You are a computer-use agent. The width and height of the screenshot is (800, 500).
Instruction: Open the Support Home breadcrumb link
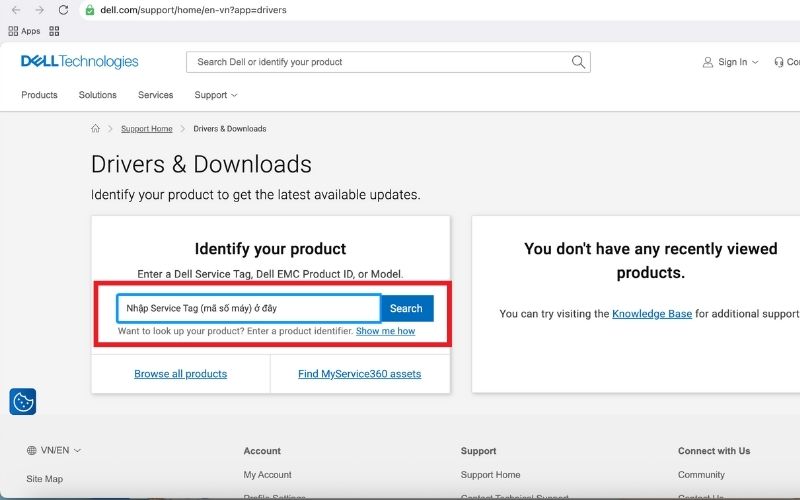[147, 129]
